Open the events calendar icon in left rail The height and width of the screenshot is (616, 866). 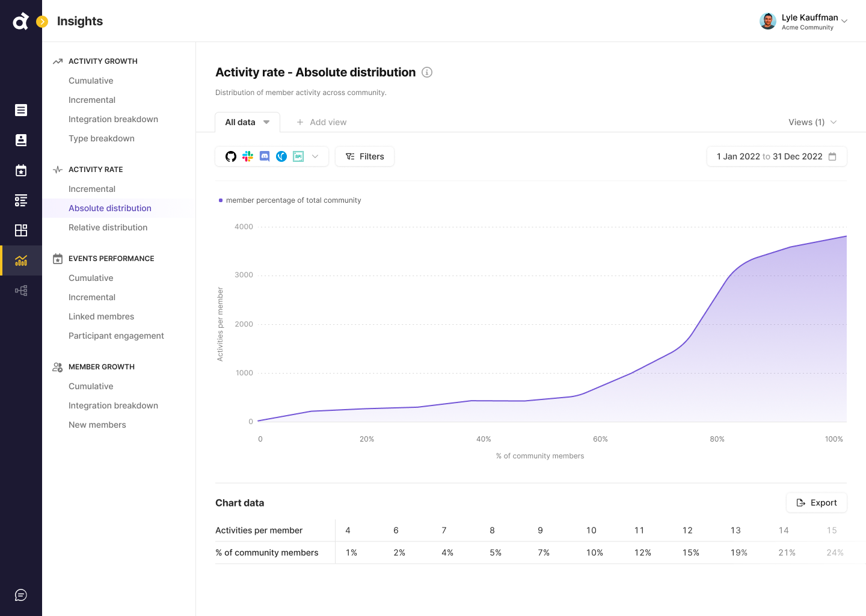click(x=21, y=170)
